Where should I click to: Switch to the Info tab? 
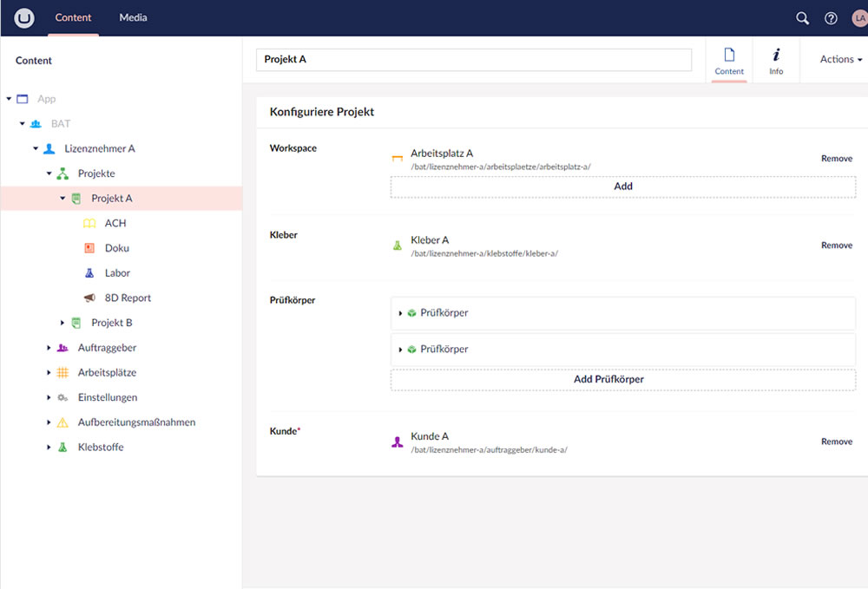click(775, 61)
